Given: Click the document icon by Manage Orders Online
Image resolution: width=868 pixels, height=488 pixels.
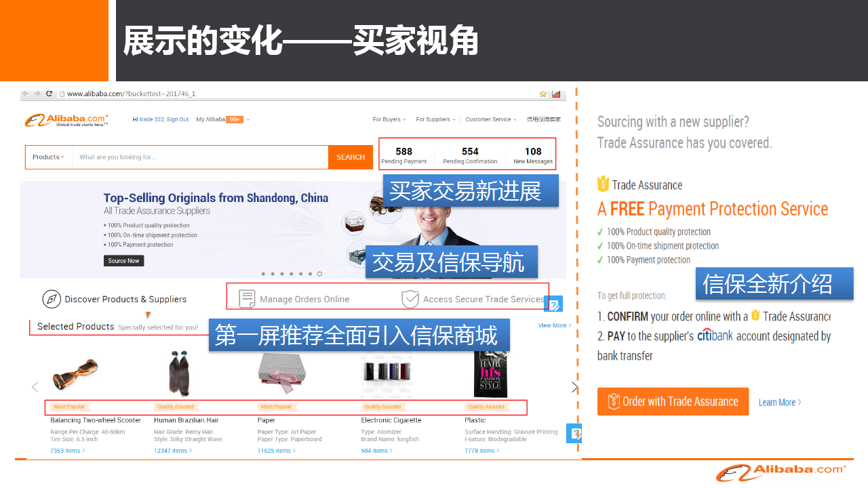Looking at the screenshot, I should coord(247,299).
